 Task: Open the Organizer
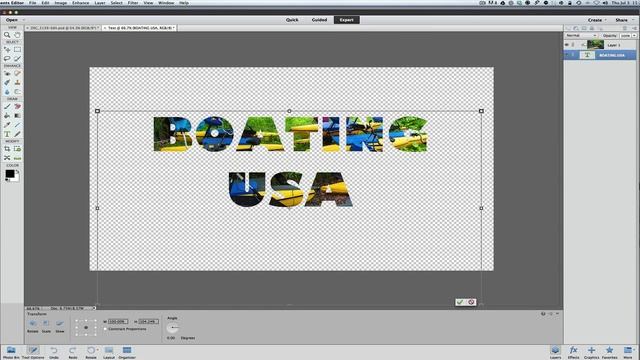(127, 352)
